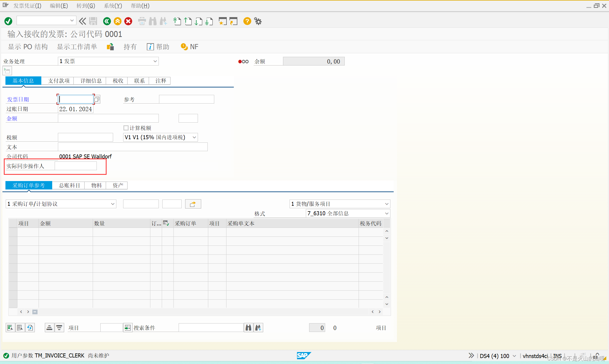Click the red Cancel X icon
The height and width of the screenshot is (364, 609).
128,21
